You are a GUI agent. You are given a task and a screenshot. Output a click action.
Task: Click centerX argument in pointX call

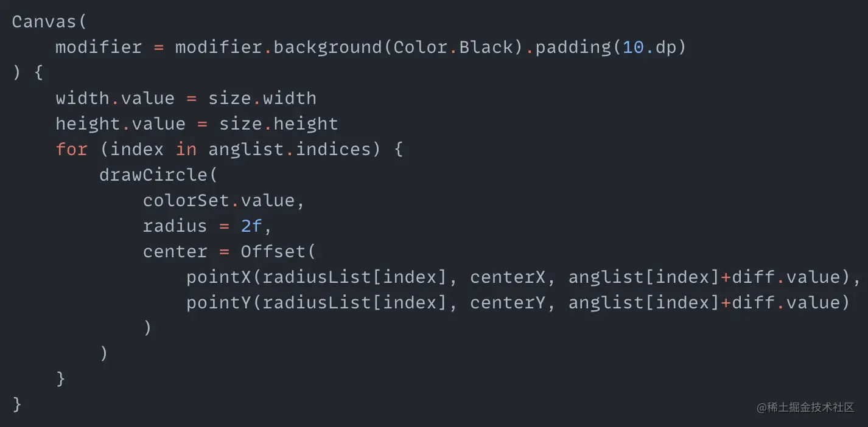508,277
